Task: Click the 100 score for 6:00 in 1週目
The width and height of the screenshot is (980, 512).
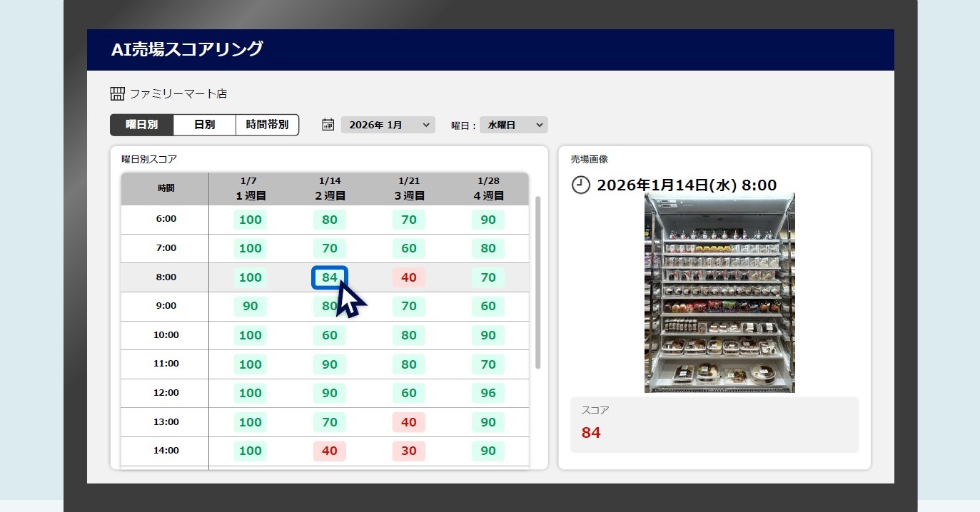Action: pyautogui.click(x=249, y=220)
